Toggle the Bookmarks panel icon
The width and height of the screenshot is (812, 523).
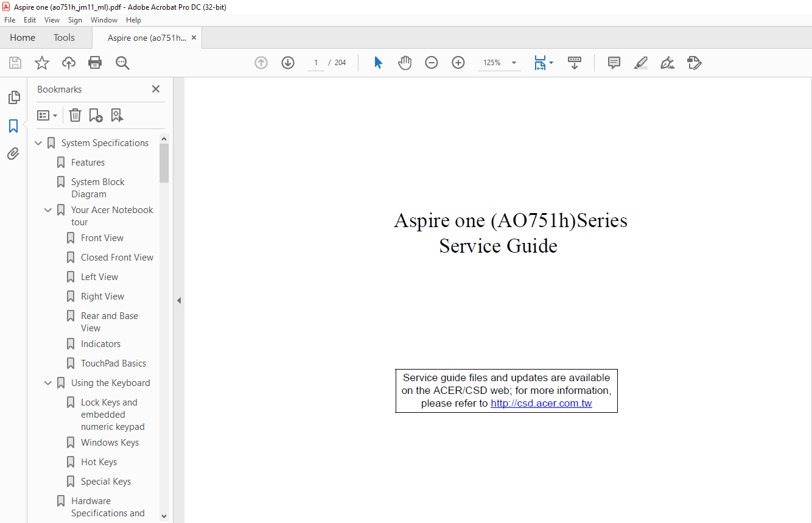[13, 126]
